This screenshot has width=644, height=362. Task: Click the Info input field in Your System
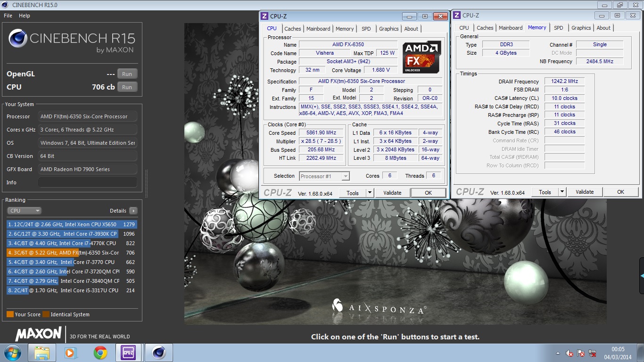tap(88, 182)
